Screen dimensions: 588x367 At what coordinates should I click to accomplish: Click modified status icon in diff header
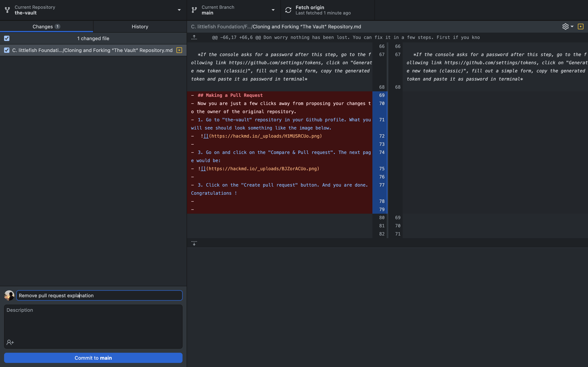pos(580,27)
